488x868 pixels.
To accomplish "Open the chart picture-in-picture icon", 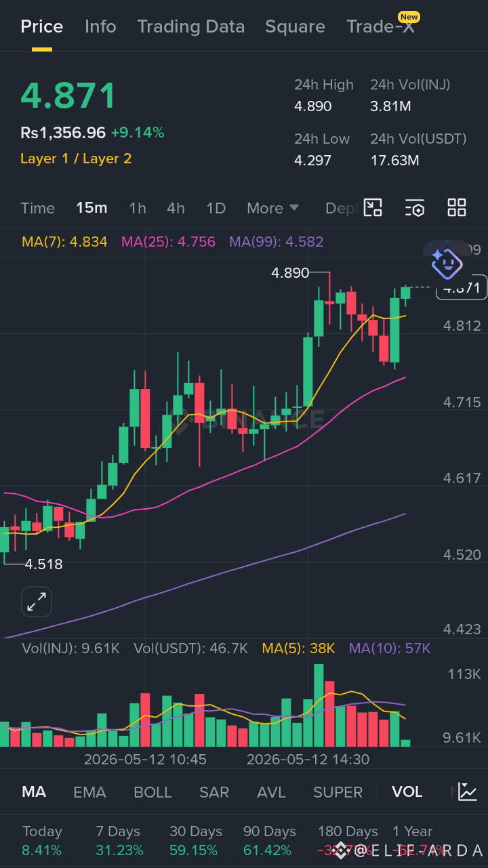I will tap(373, 207).
